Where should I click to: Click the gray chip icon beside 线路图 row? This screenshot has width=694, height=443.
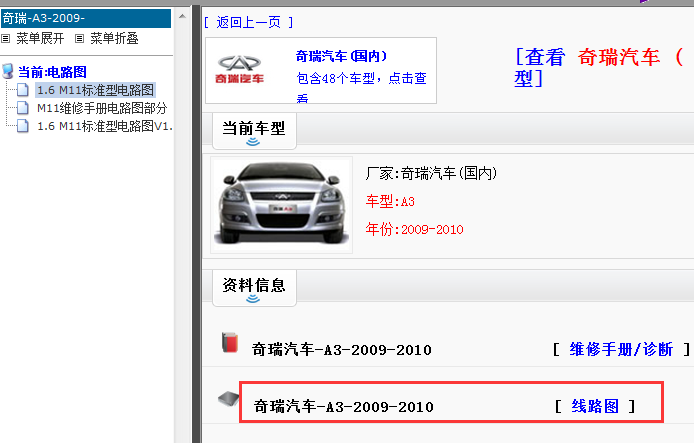coord(229,399)
